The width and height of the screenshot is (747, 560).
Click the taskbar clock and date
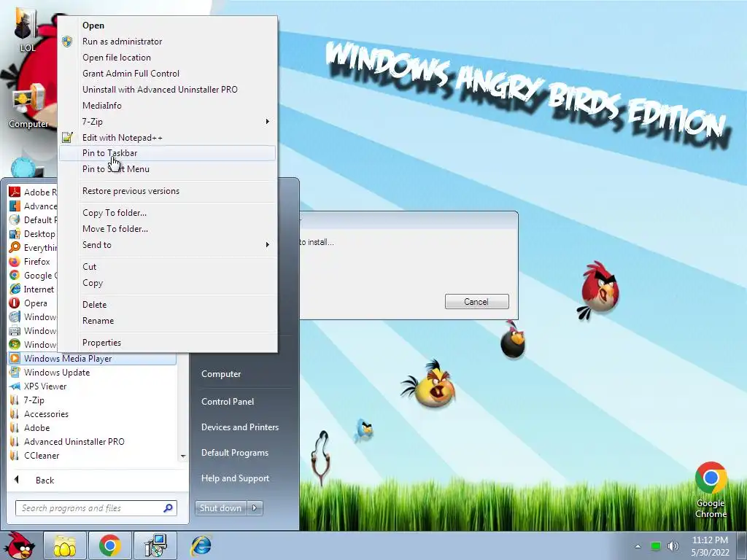710,546
